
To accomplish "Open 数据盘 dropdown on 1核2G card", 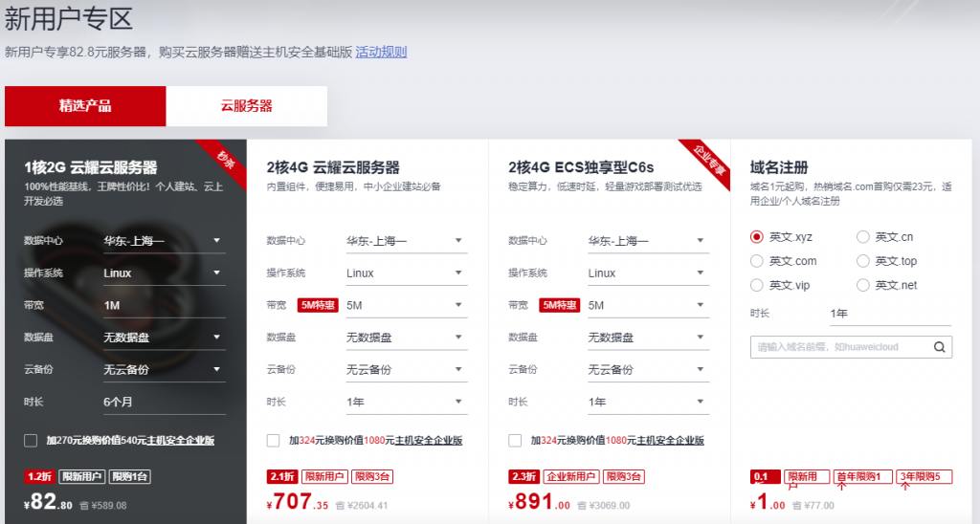I will point(164,338).
